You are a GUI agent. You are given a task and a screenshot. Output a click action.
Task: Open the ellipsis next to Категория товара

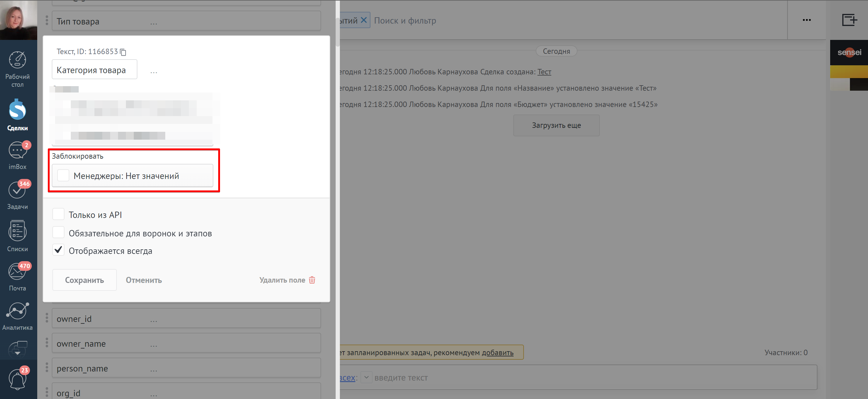[154, 72]
